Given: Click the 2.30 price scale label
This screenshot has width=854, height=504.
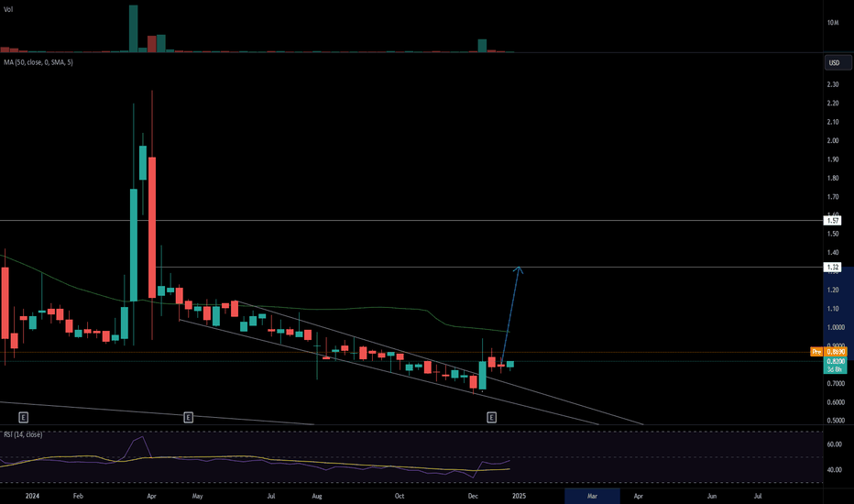Looking at the screenshot, I should point(832,84).
